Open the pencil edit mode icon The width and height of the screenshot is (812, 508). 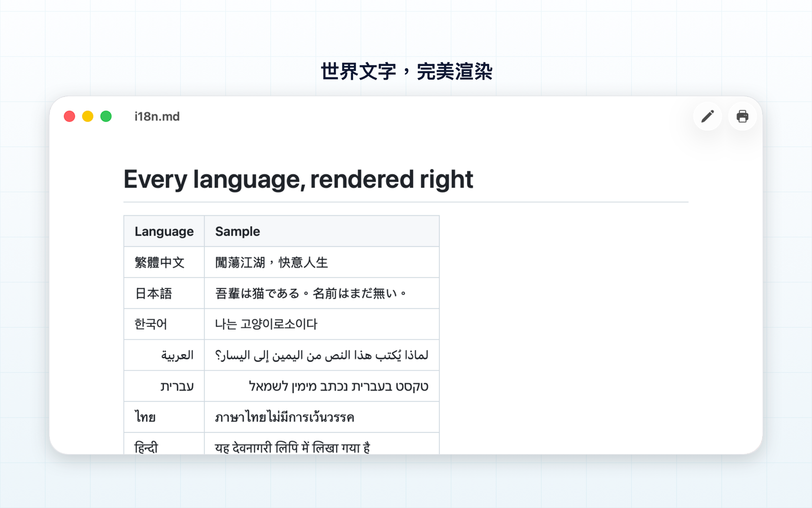tap(707, 116)
